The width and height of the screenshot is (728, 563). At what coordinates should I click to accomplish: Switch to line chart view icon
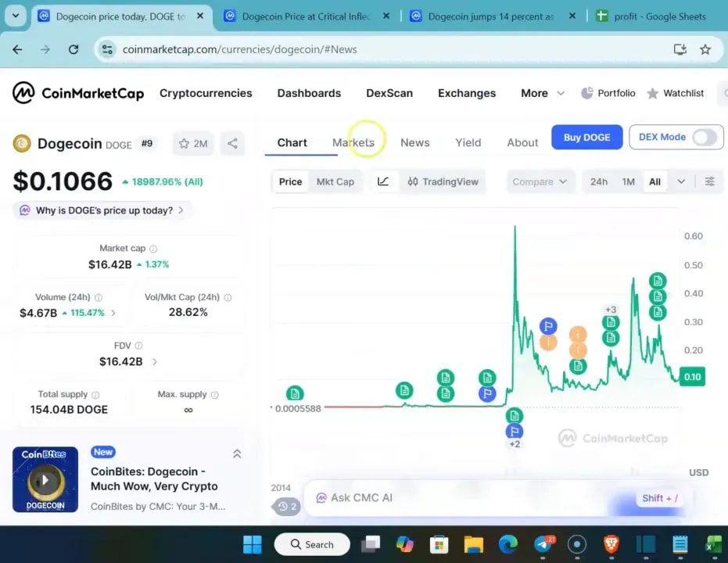[383, 181]
